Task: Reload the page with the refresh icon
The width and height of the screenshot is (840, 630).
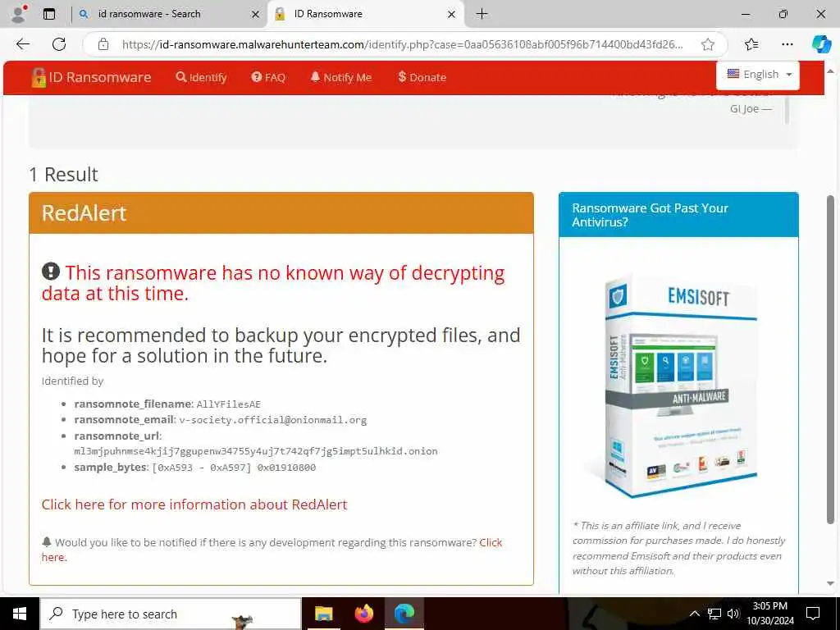Action: click(x=59, y=44)
